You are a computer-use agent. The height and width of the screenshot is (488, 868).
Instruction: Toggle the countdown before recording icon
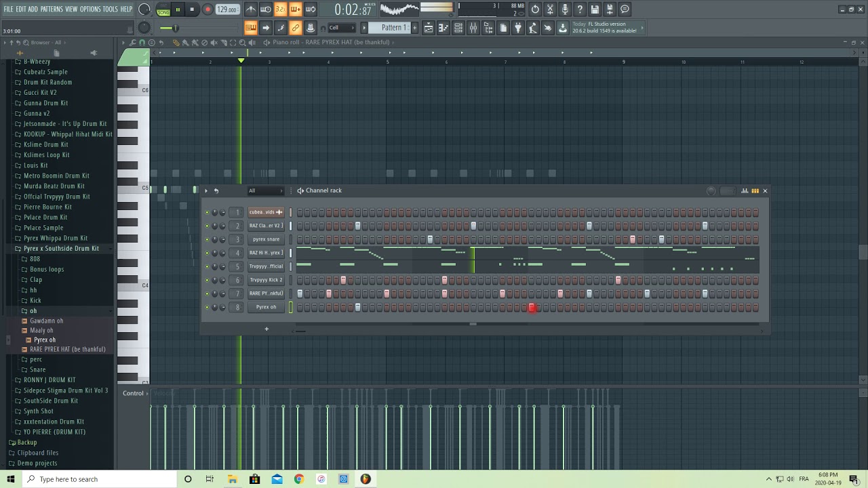point(281,9)
